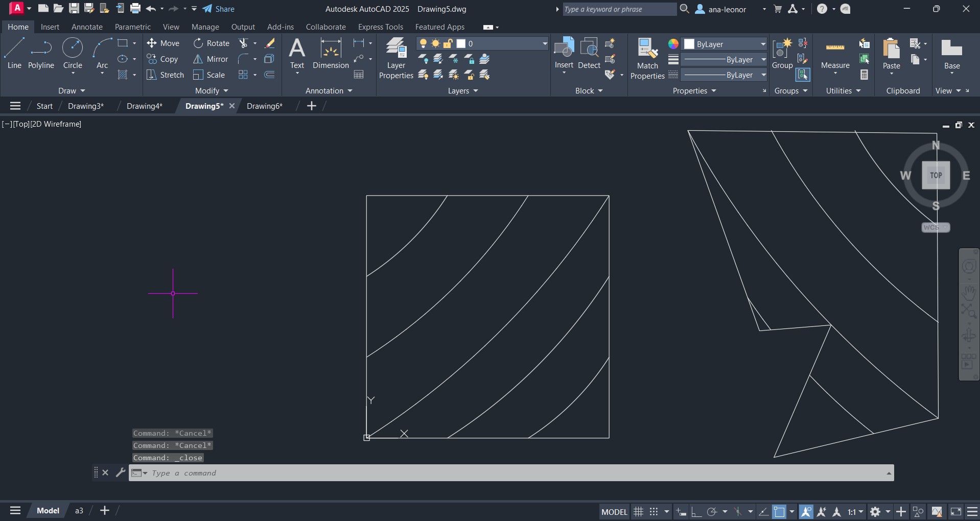Switch to the Insert ribbon tab
Image resolution: width=980 pixels, height=521 pixels.
tap(50, 27)
